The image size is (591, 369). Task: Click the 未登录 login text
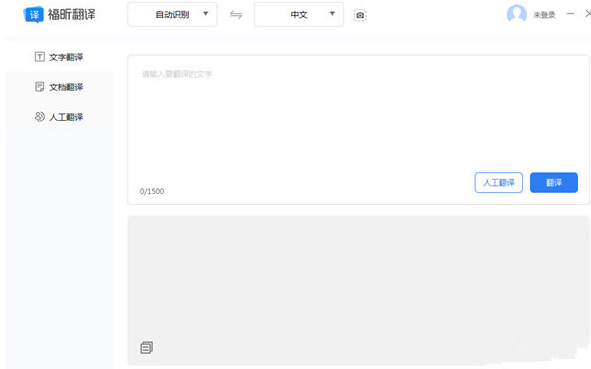click(x=544, y=15)
